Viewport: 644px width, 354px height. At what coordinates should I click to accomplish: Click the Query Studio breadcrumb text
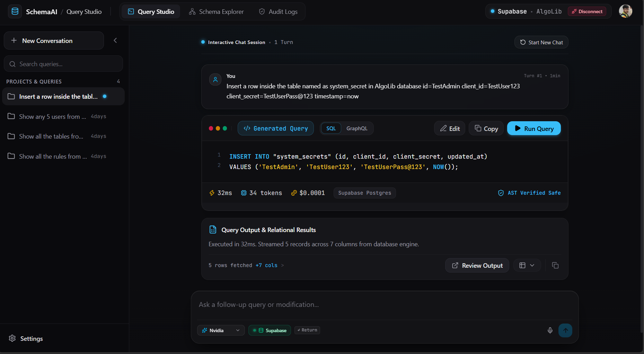click(84, 11)
